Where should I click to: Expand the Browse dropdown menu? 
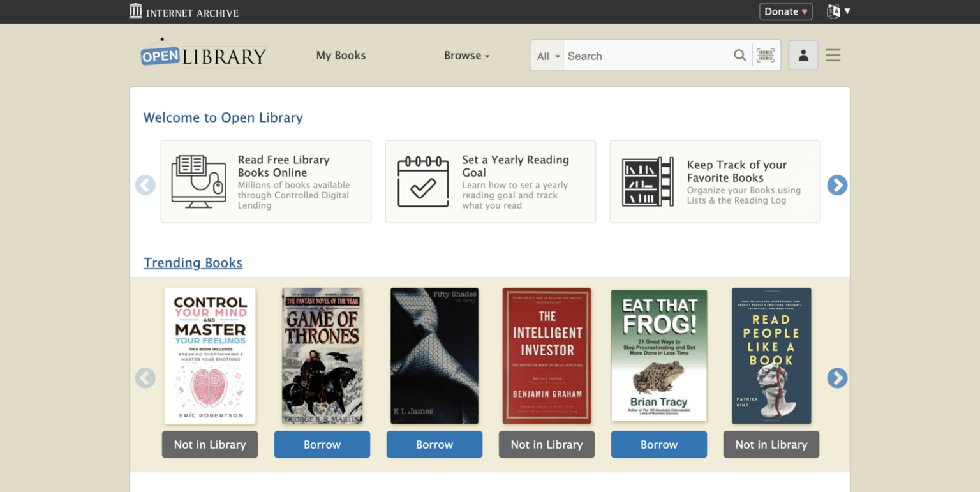point(466,56)
